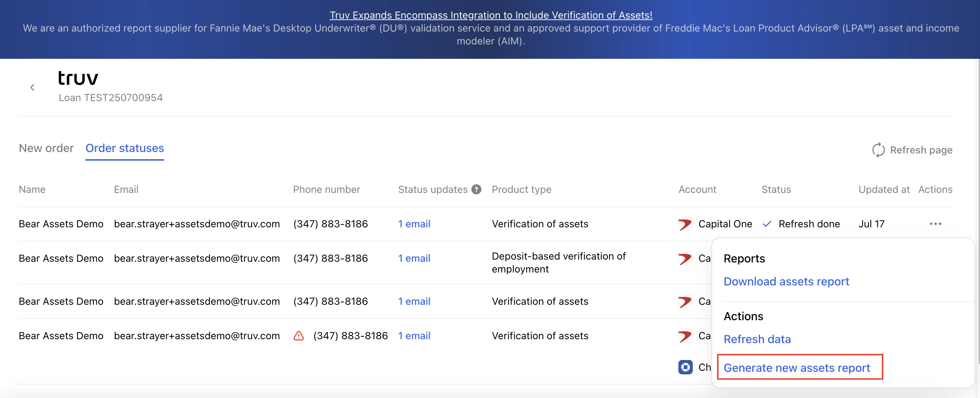Open the actions ellipsis menu for Bear Assets Demo
This screenshot has height=398, width=980.
coord(936,224)
